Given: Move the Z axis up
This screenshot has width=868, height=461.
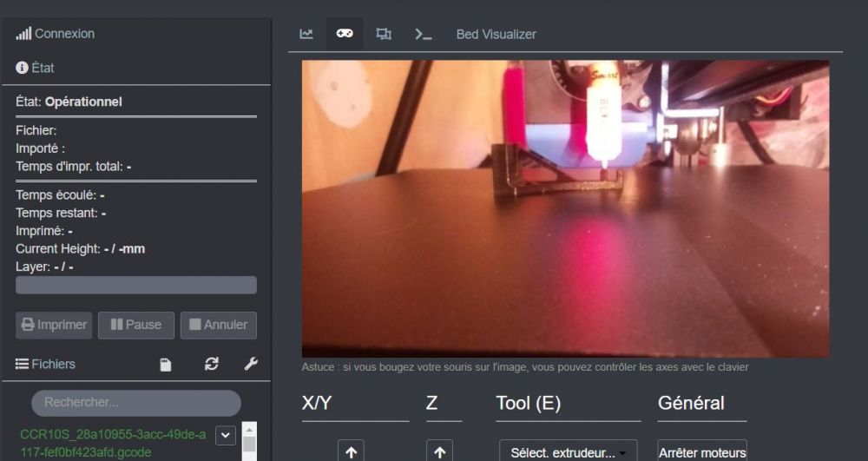Looking at the screenshot, I should pos(439,451).
